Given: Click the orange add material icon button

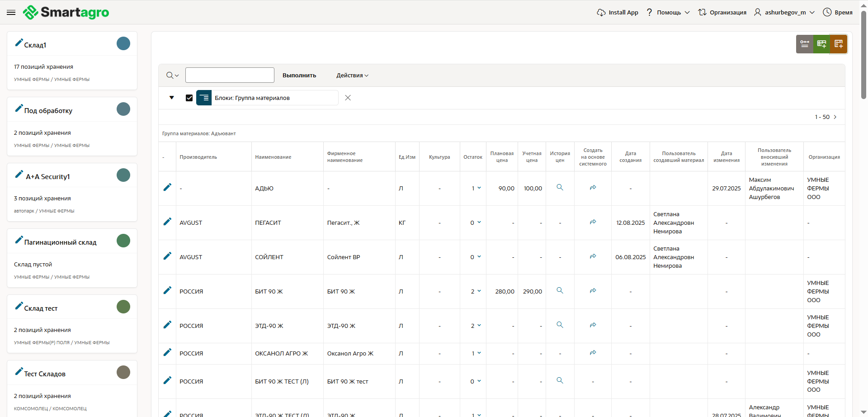Looking at the screenshot, I should click(839, 44).
